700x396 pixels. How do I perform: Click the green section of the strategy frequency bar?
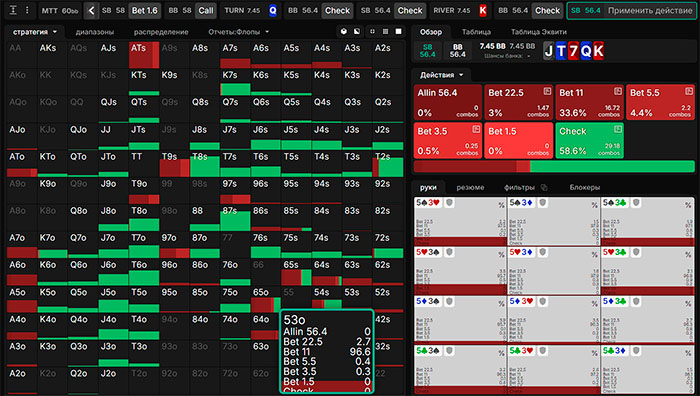[612, 167]
